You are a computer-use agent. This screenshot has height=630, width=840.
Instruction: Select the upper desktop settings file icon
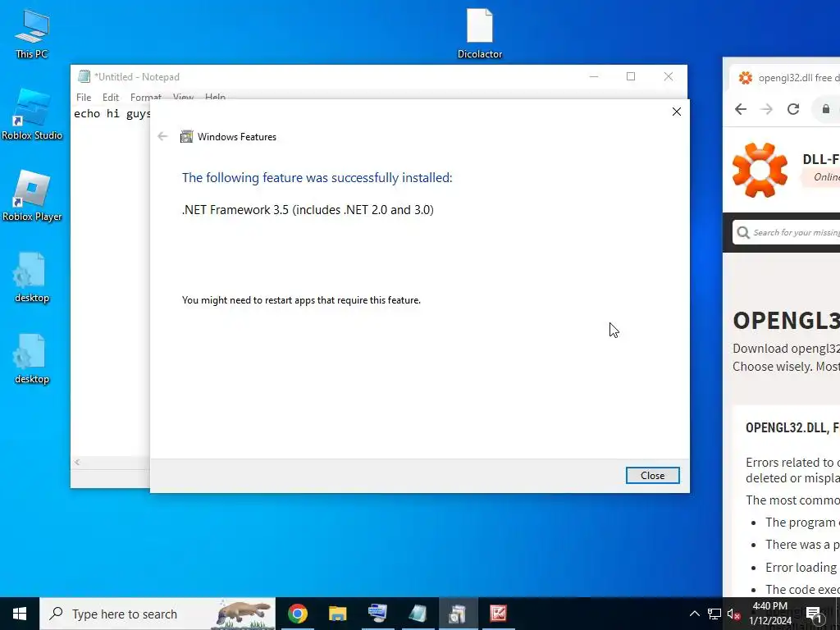32,277
